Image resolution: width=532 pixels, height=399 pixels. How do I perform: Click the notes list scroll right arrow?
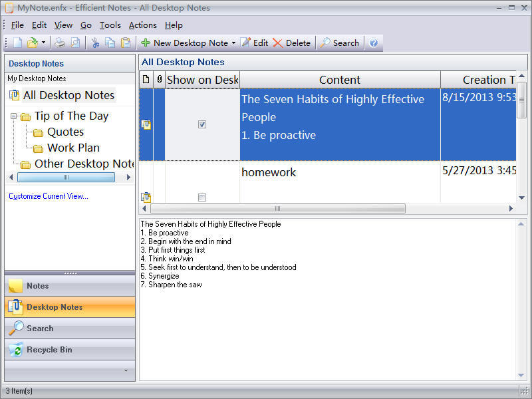511,208
